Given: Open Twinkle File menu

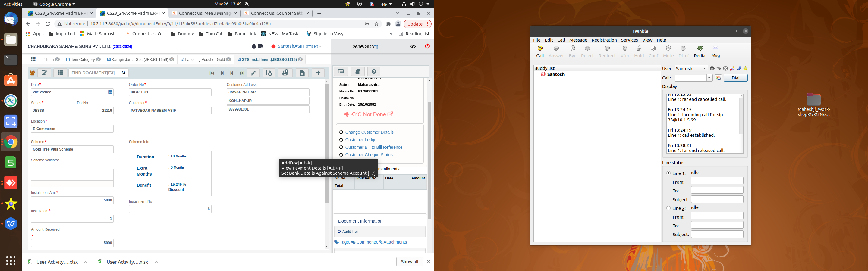Looking at the screenshot, I should [536, 40].
